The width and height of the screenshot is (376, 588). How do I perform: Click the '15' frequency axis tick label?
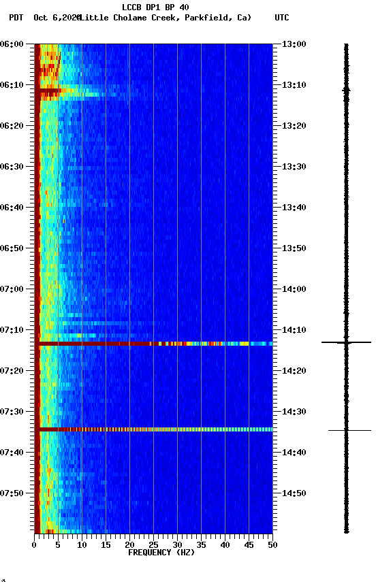click(x=106, y=545)
